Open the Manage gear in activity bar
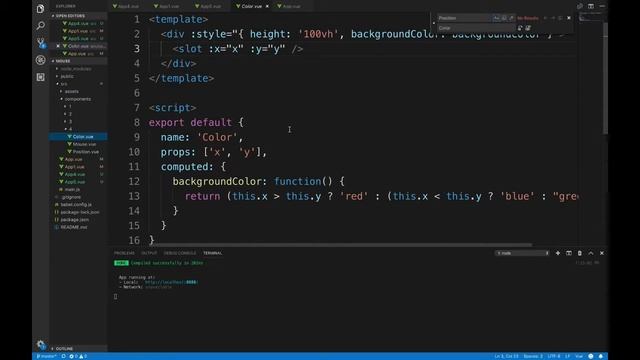Viewport: 640px width, 360px height. coord(40,344)
